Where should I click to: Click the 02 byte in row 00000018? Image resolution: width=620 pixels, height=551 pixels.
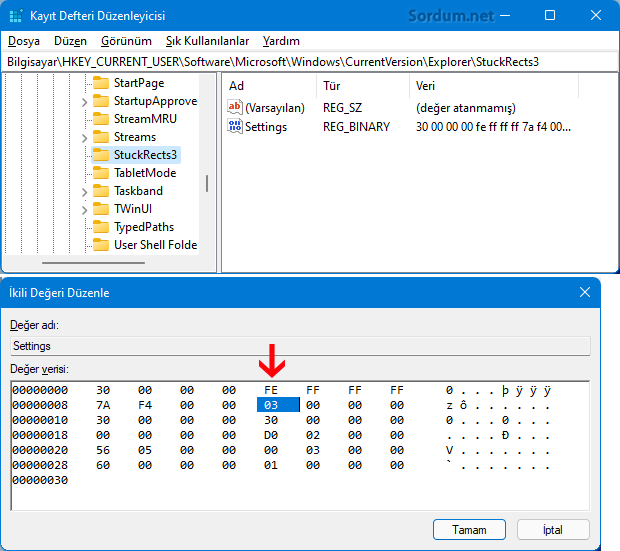coord(313,435)
